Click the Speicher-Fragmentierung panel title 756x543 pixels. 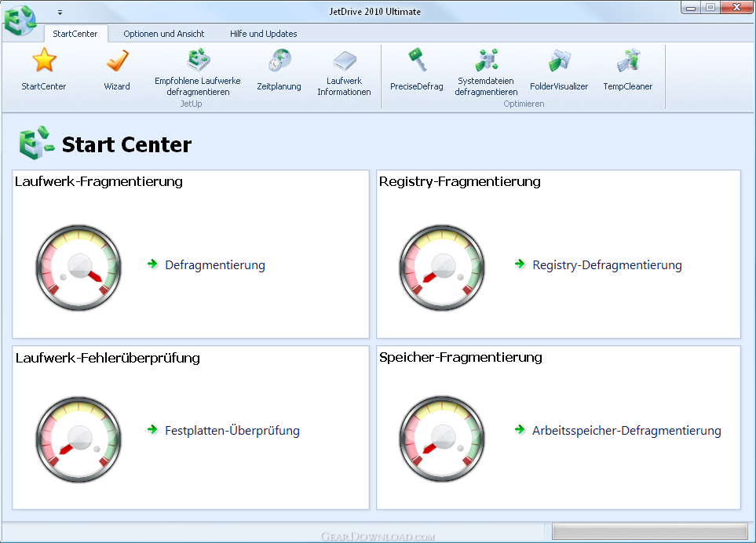coord(461,358)
